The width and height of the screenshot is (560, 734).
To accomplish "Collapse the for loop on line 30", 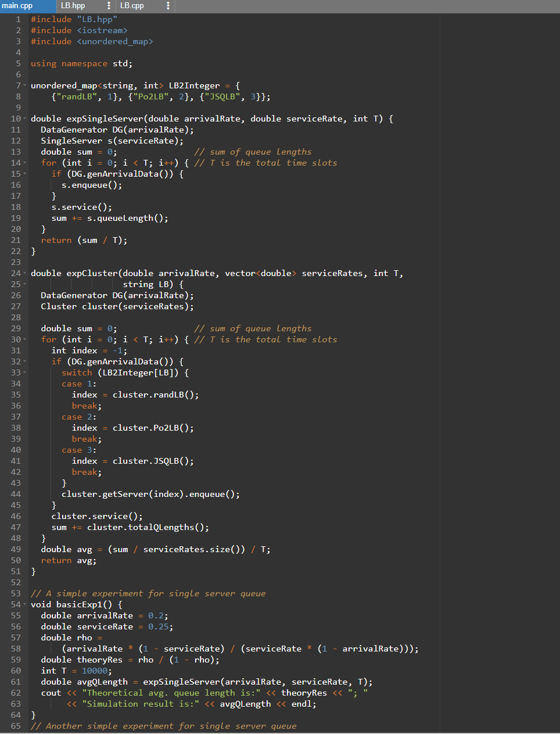I will point(25,339).
